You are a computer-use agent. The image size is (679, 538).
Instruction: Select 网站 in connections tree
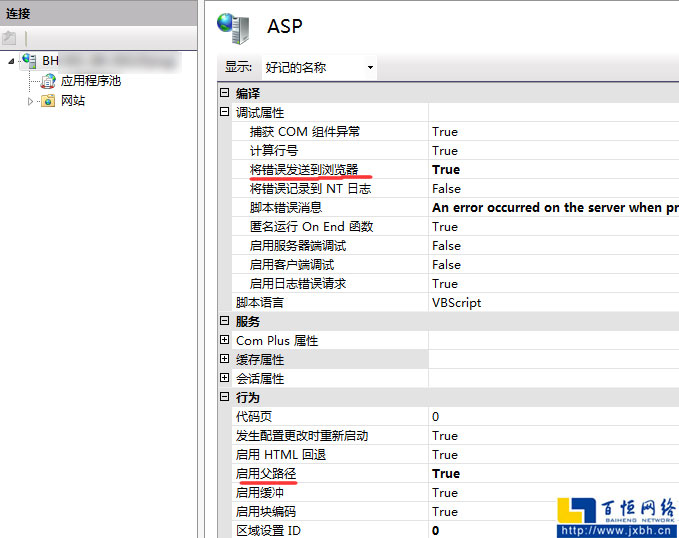point(73,101)
